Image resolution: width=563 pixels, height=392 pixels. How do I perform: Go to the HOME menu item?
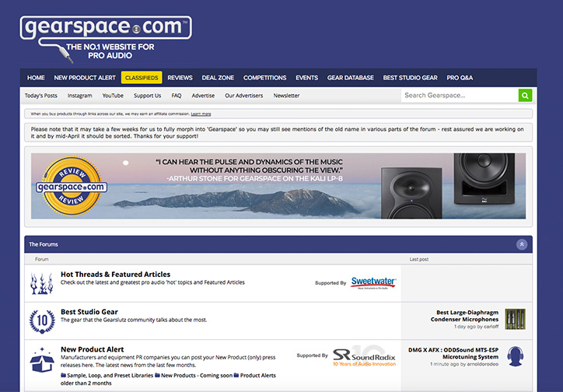[x=36, y=78]
